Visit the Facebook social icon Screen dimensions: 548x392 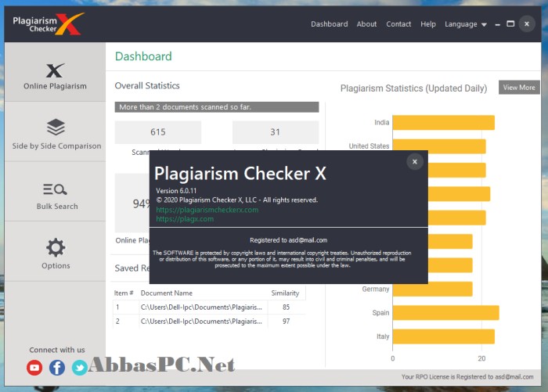click(57, 368)
